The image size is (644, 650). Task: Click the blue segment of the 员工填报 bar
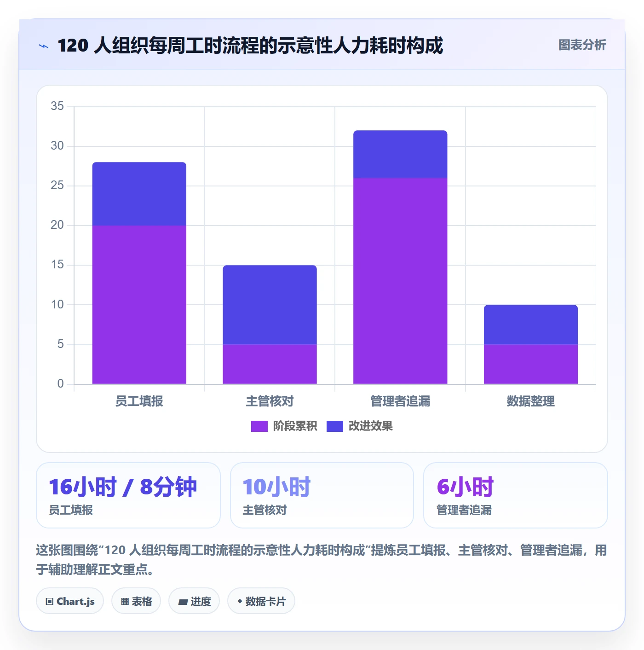(139, 194)
